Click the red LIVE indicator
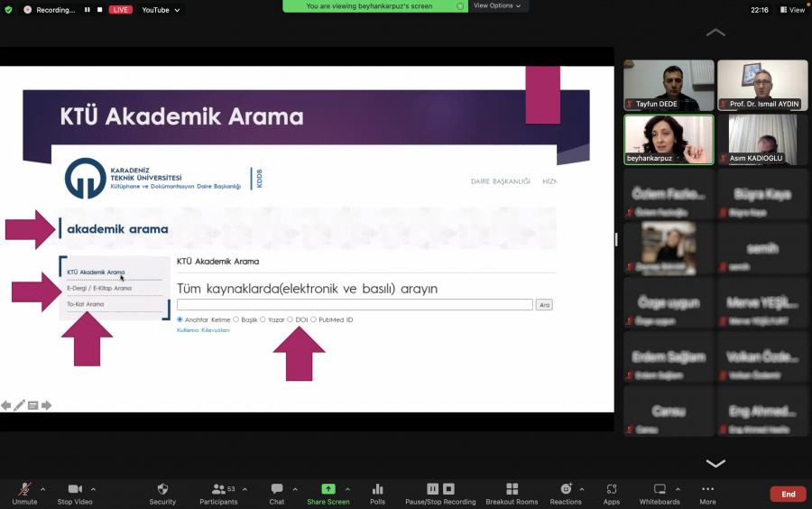The height and width of the screenshot is (509, 812). pos(121,10)
